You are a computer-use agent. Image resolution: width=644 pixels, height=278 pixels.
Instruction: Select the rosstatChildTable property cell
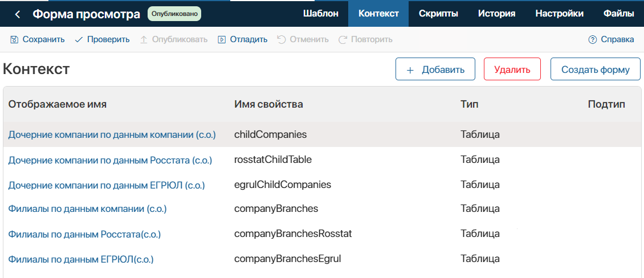273,160
